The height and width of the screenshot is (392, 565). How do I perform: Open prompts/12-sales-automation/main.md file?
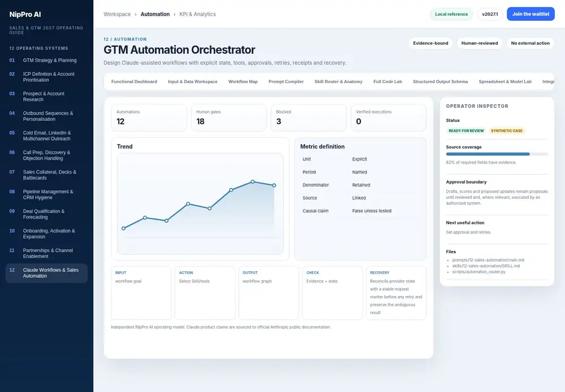pyautogui.click(x=488, y=260)
